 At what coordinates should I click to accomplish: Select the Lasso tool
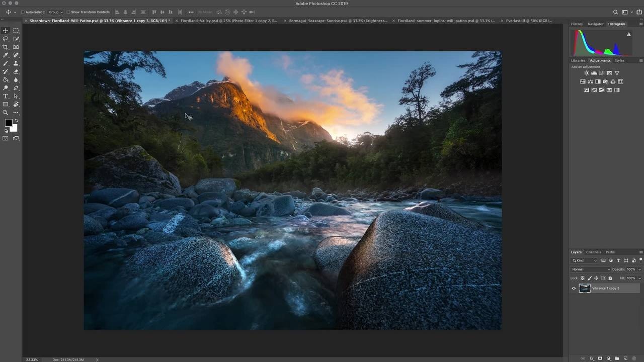6,39
